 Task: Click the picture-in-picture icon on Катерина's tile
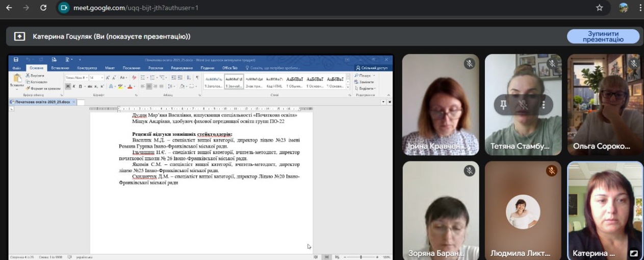tap(634, 253)
